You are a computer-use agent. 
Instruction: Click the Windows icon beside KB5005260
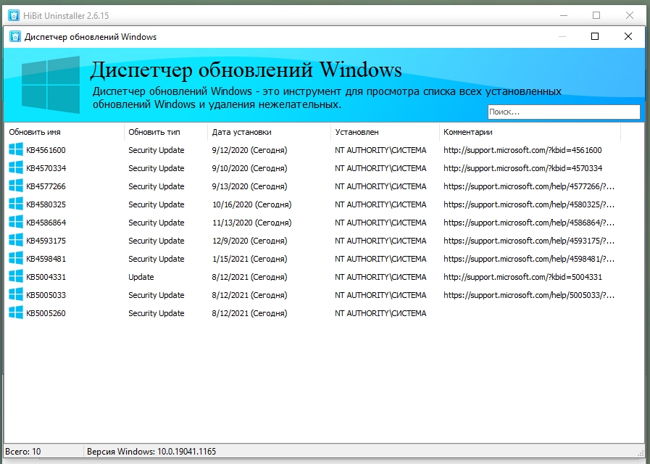[16, 313]
